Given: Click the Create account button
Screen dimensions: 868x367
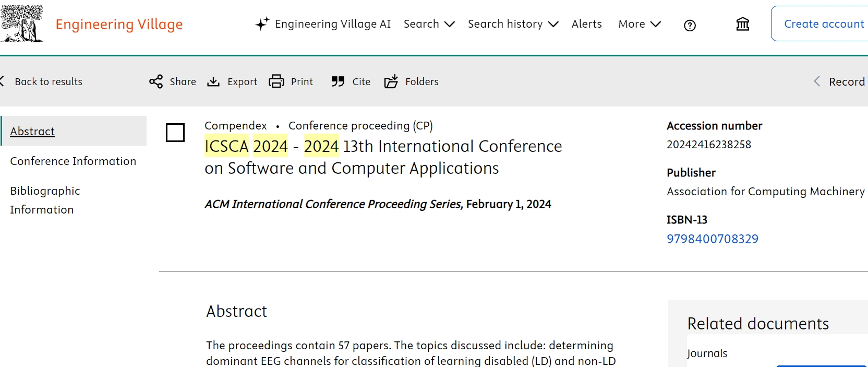Looking at the screenshot, I should pos(823,24).
